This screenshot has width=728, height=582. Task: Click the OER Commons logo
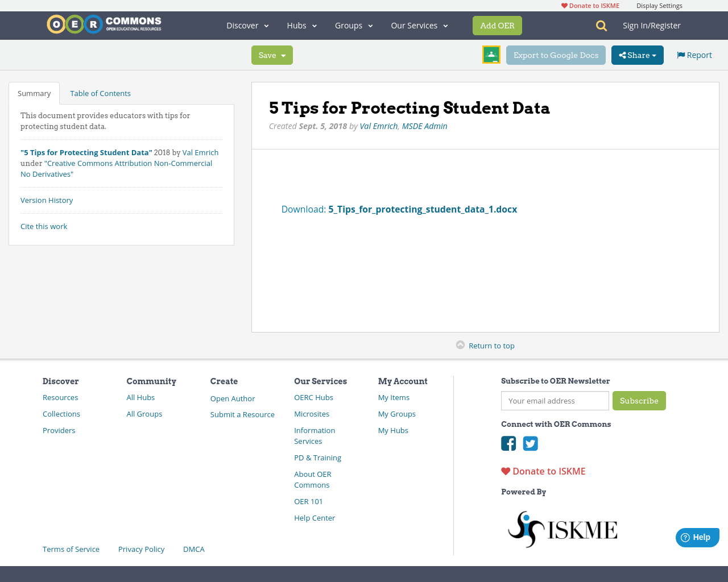pos(104,24)
